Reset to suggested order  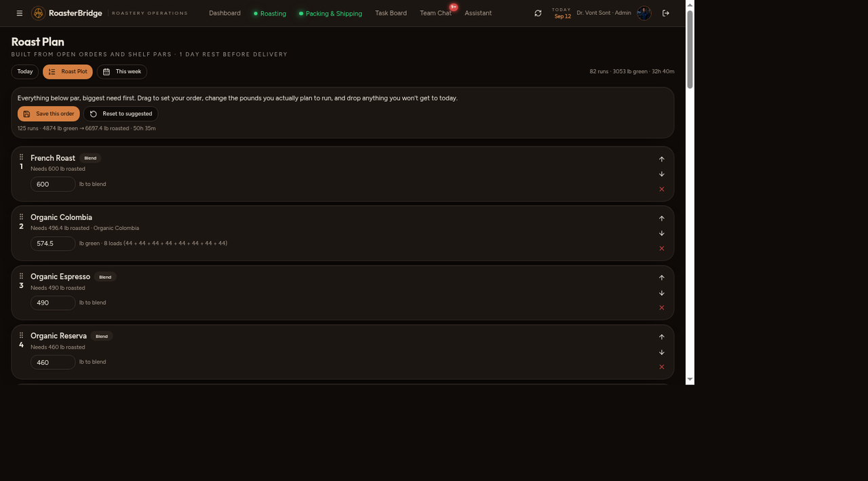[x=121, y=114]
